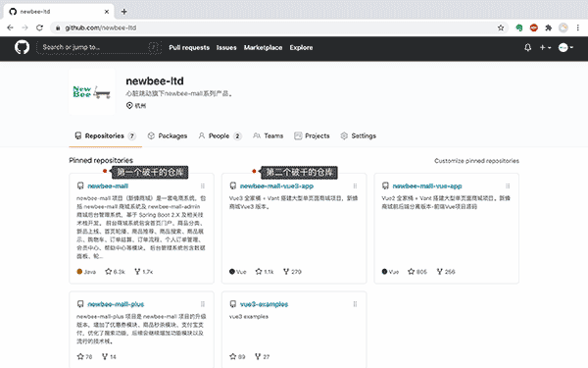Open Explore in the header

click(301, 48)
